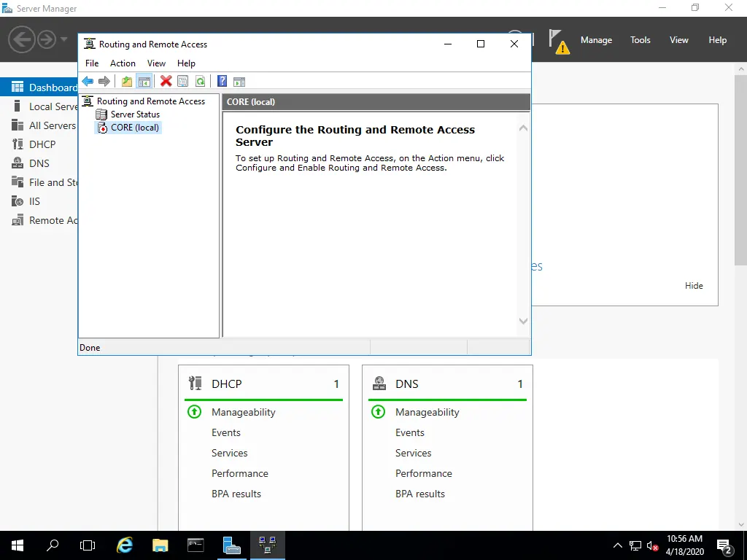
Task: Open Task View from the taskbar
Action: tap(88, 545)
